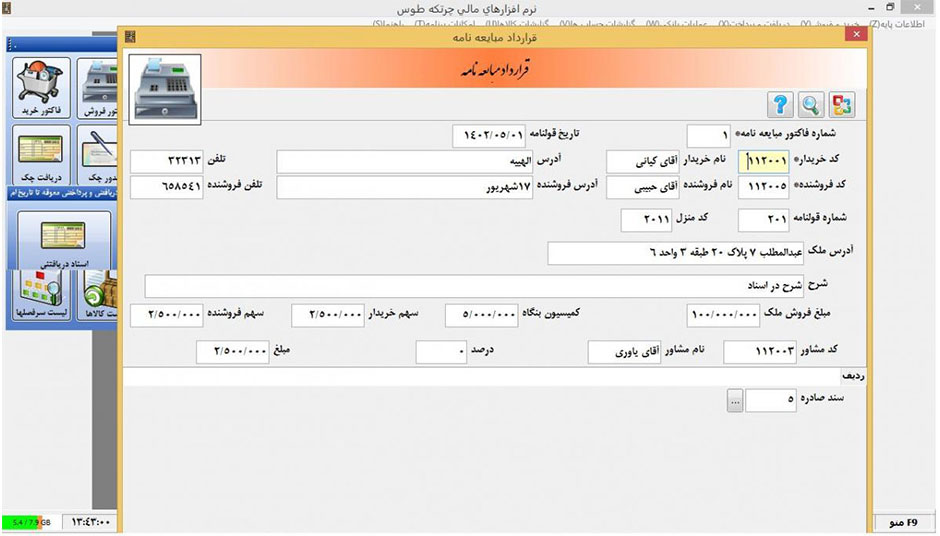Click the درصد percent field
940x536 pixels.
click(441, 352)
